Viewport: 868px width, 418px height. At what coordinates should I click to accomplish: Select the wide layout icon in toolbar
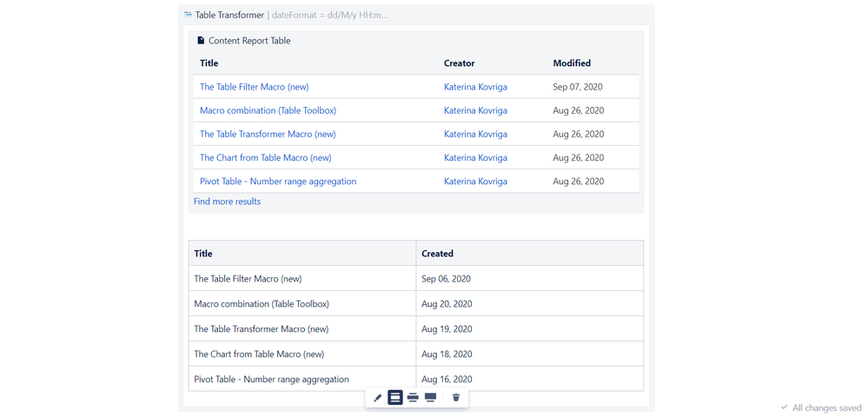coord(413,397)
